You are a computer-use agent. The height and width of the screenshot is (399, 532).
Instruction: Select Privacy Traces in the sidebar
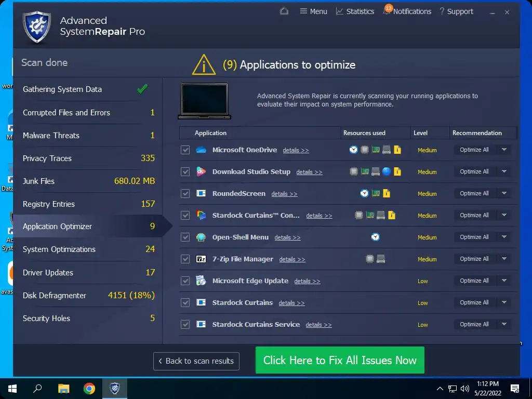[x=88, y=158]
